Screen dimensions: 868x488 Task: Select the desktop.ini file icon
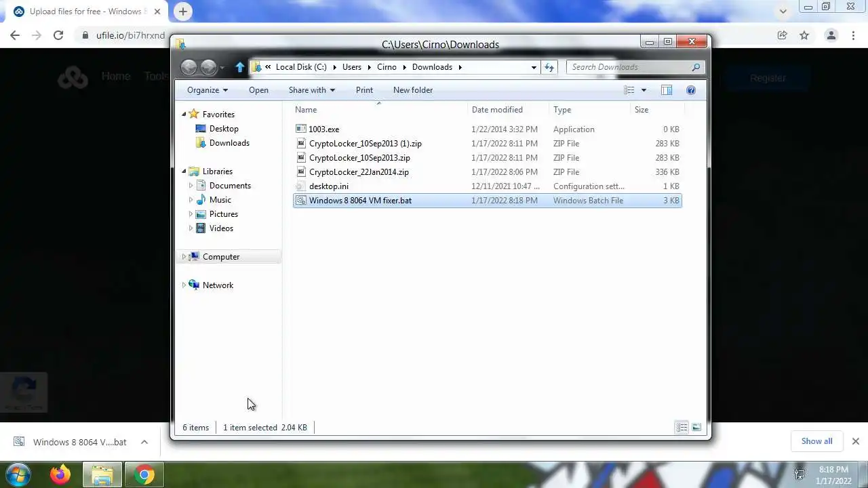pos(302,186)
